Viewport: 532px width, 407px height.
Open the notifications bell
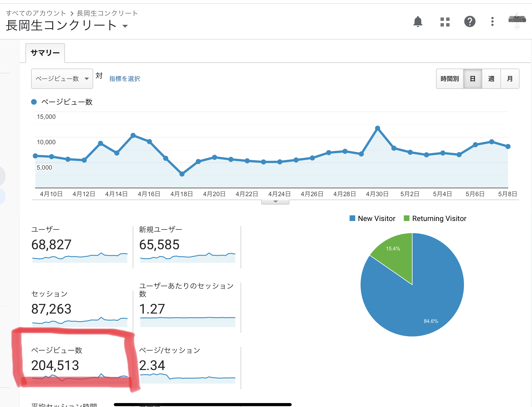(418, 22)
